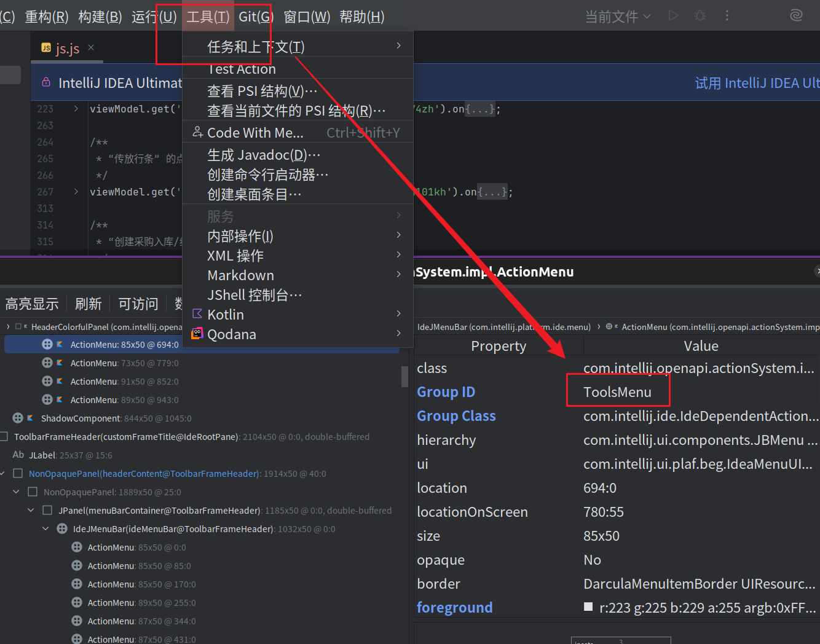This screenshot has width=820, height=644.
Task: Open the 当前文件 run configuration dropdown
Action: pos(617,17)
